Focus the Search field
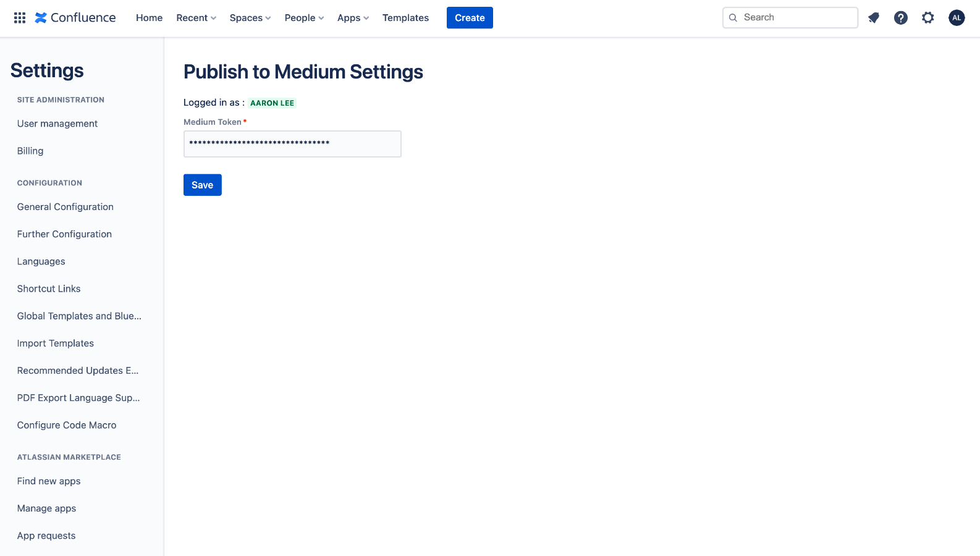 pos(790,17)
